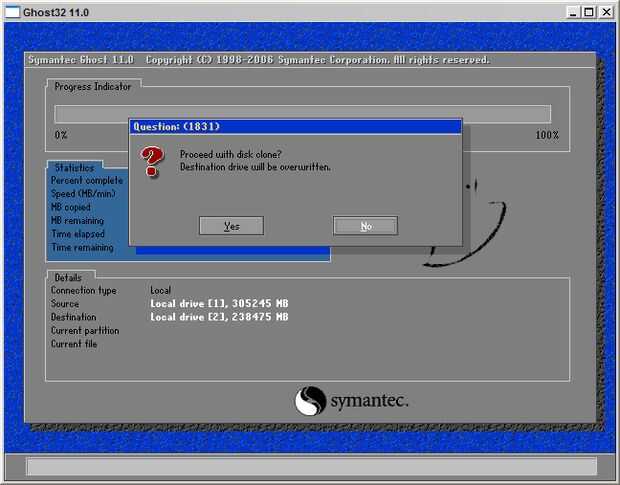Click the 'MB remaining' statistic label
620x485 pixels.
coord(78,221)
